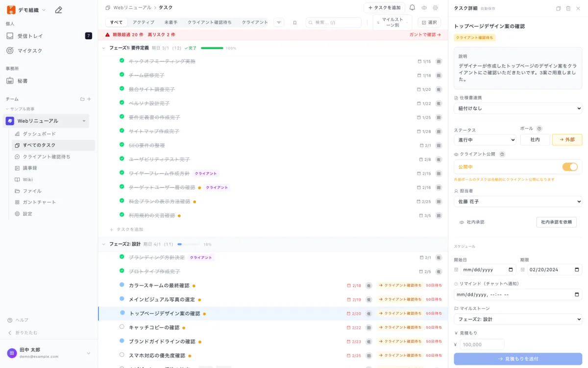588x368 pixels.
Task: Turn off the 公開中 client visibility switch
Action: point(570,167)
